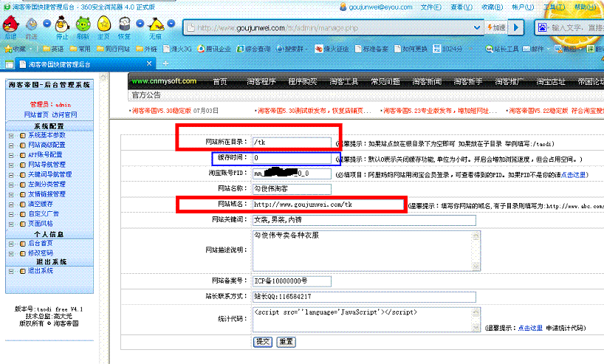Open the 访问官网 link in sidebar

click(65, 114)
